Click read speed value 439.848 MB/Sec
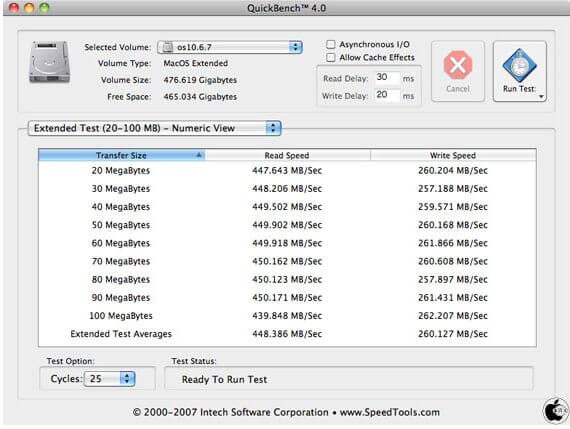This screenshot has height=429, width=570. (287, 316)
